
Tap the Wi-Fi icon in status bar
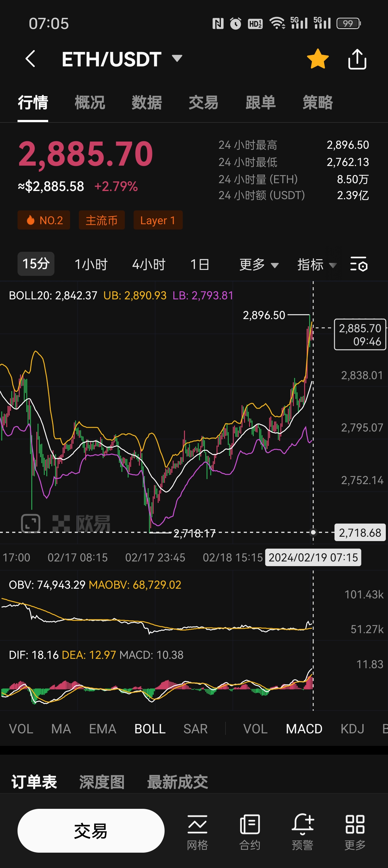click(277, 23)
